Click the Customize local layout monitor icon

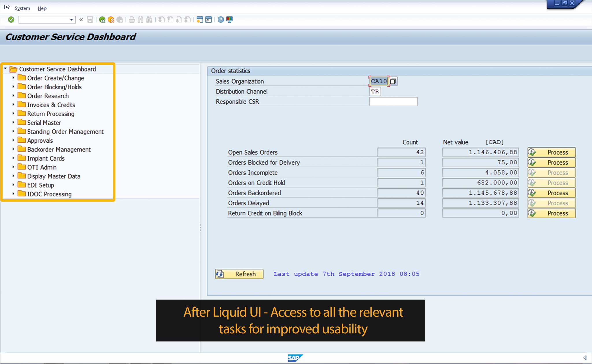click(230, 20)
